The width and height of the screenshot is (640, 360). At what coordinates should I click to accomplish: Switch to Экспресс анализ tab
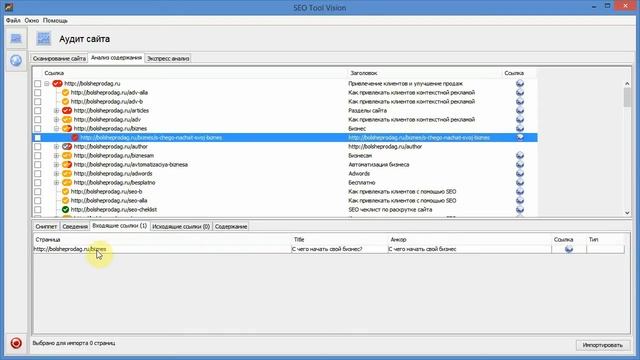168,58
